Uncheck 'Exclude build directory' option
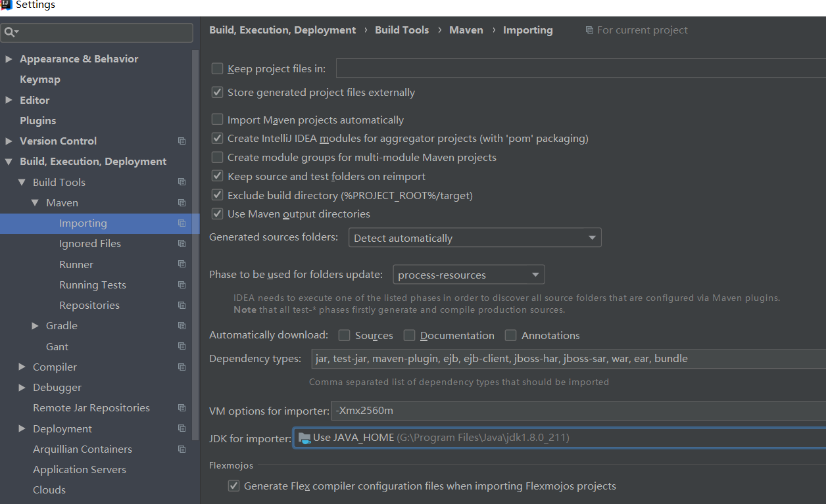The width and height of the screenshot is (826, 504). click(x=217, y=195)
